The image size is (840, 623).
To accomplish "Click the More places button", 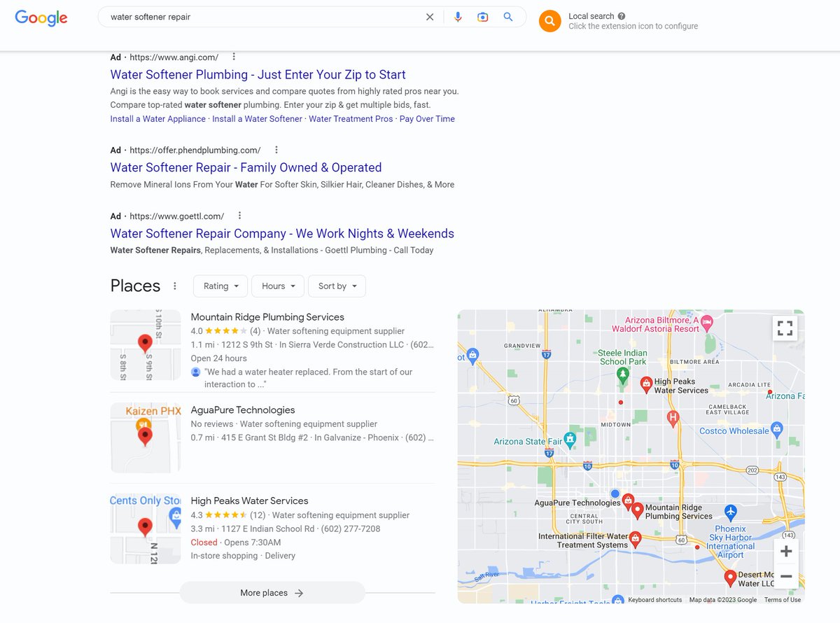I will pos(272,593).
